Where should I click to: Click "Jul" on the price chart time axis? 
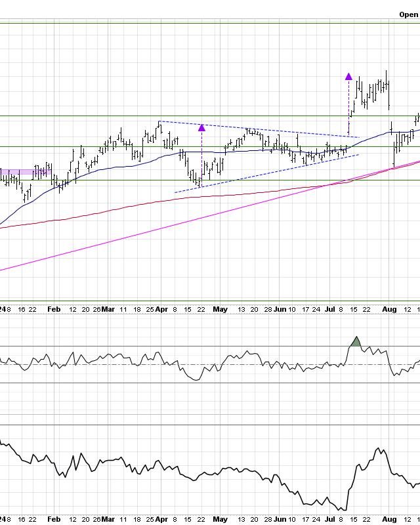tap(329, 309)
